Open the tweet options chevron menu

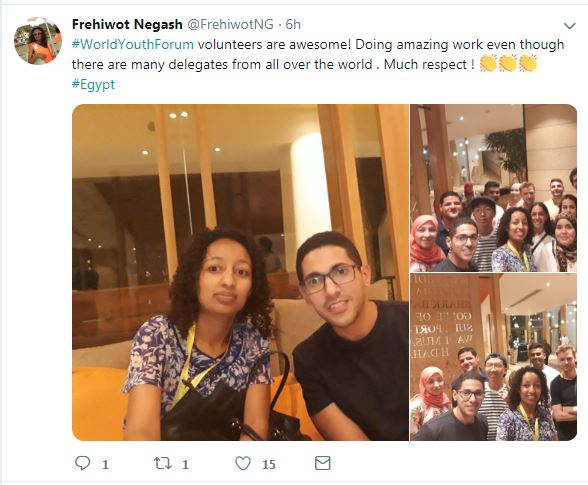[x=570, y=26]
